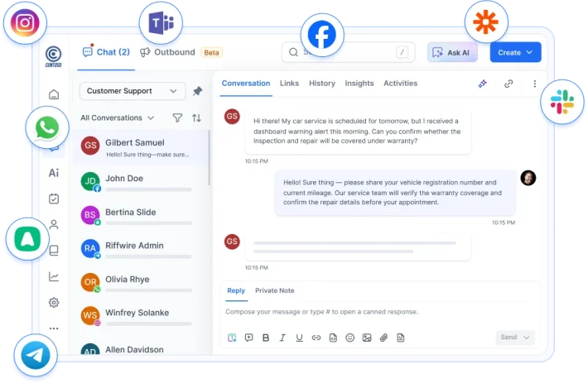Image resolution: width=588 pixels, height=388 pixels.
Task: Open the conversation filter funnel icon
Action: tap(177, 118)
